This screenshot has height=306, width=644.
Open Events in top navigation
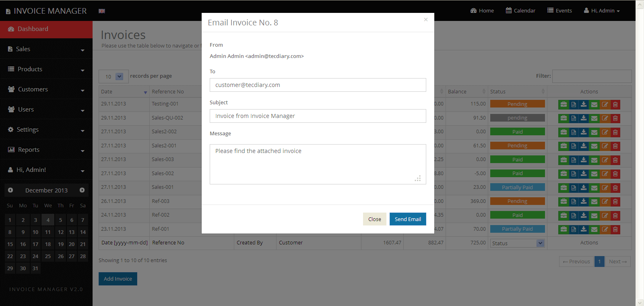click(559, 11)
